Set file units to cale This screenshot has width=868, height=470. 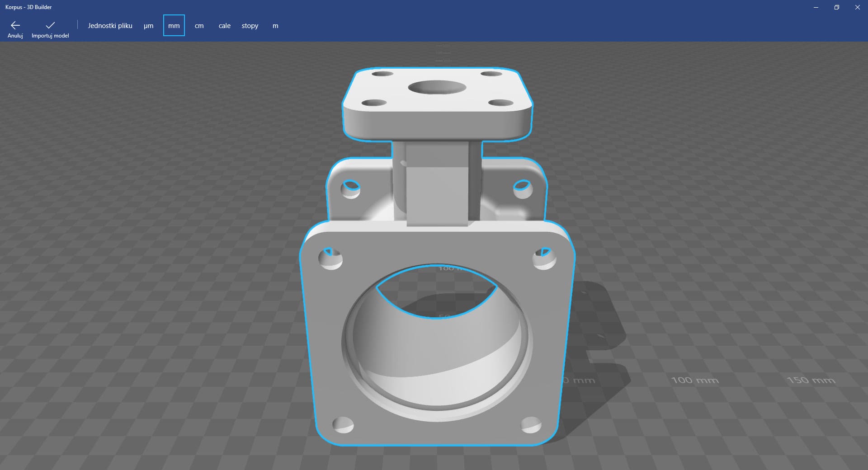[224, 26]
